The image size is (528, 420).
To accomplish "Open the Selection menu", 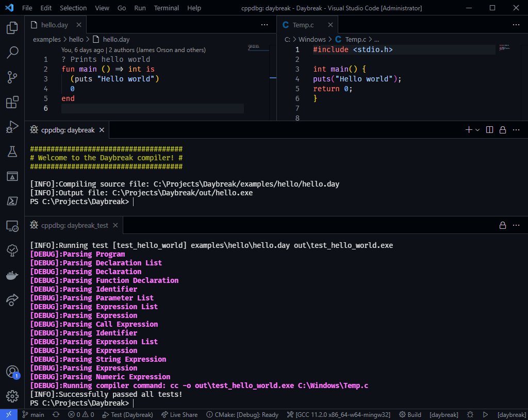I will (x=73, y=8).
